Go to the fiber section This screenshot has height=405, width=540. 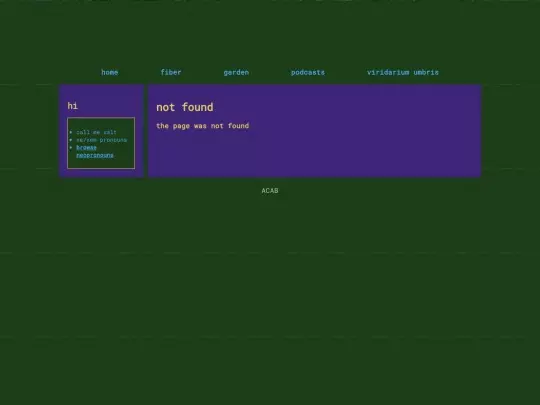point(171,72)
